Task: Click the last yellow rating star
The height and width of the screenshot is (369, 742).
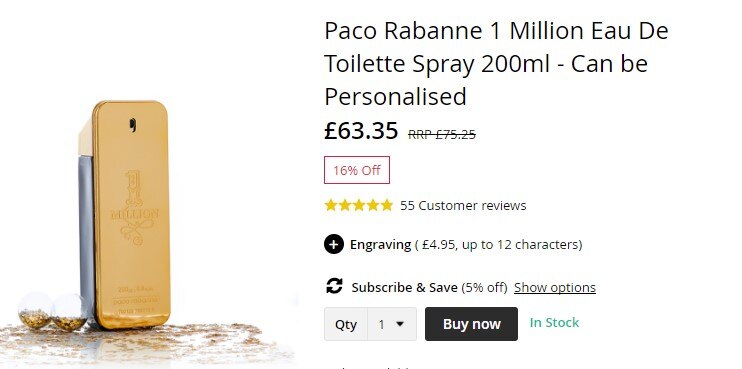Action: (x=387, y=205)
